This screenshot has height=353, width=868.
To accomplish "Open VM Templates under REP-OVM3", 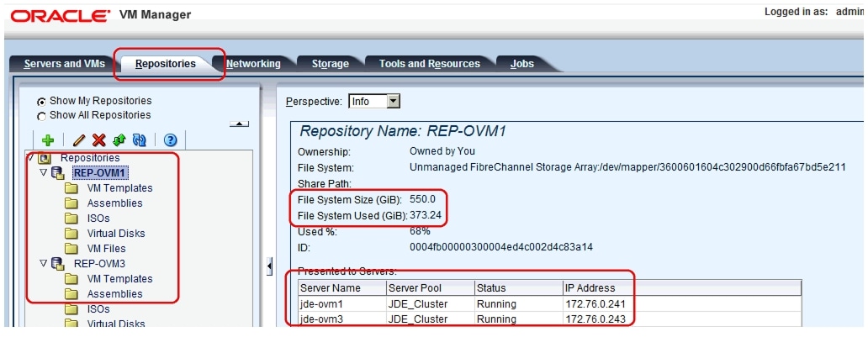I will click(119, 279).
